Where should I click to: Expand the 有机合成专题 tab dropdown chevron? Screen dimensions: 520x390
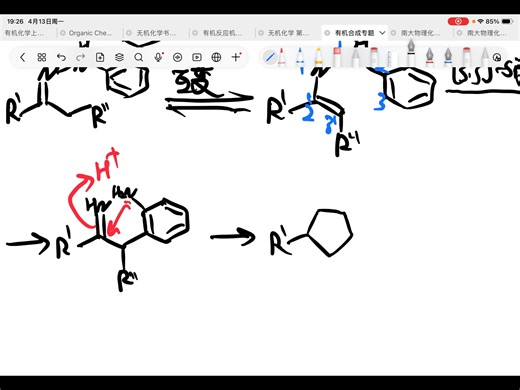(x=382, y=33)
